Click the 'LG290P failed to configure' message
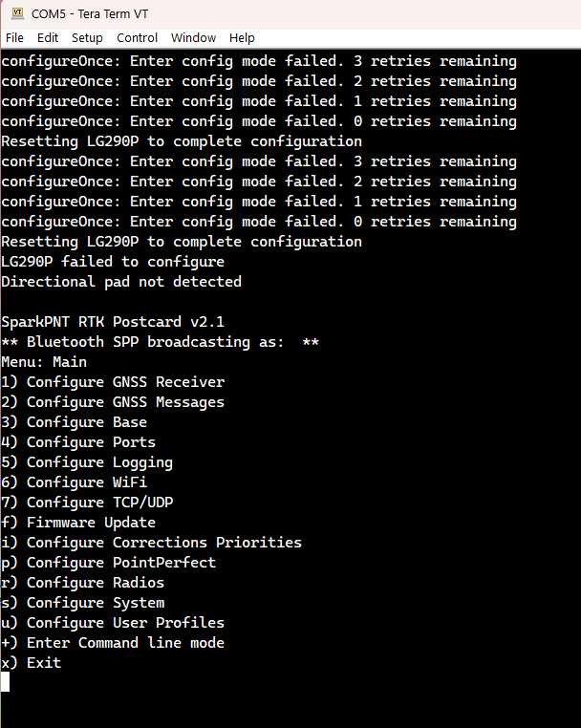 coord(113,262)
